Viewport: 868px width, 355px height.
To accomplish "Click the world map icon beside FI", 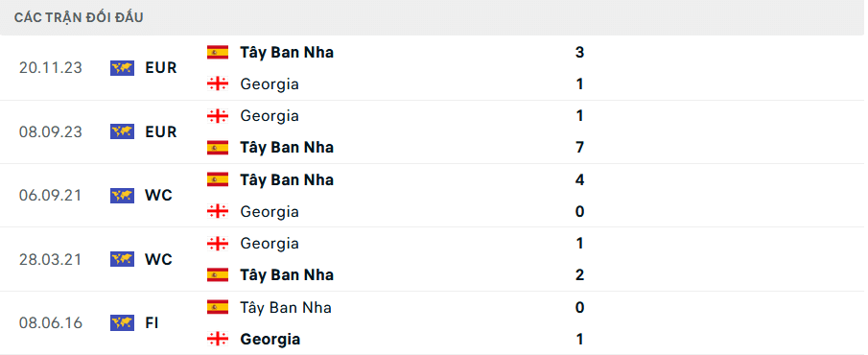I will tap(122, 322).
